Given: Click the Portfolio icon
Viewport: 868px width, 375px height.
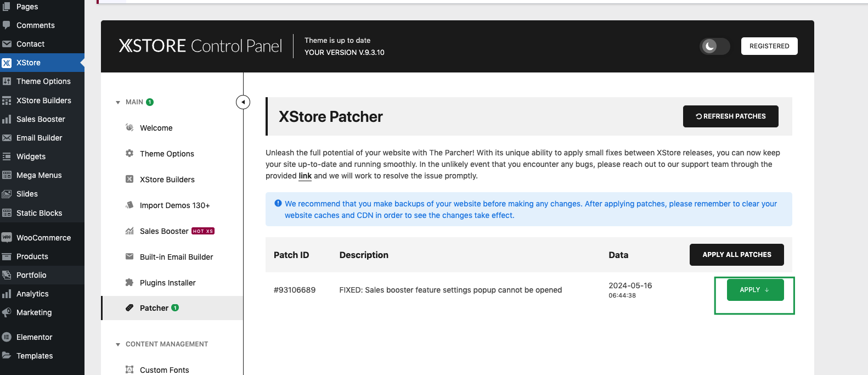Looking at the screenshot, I should 7,275.
